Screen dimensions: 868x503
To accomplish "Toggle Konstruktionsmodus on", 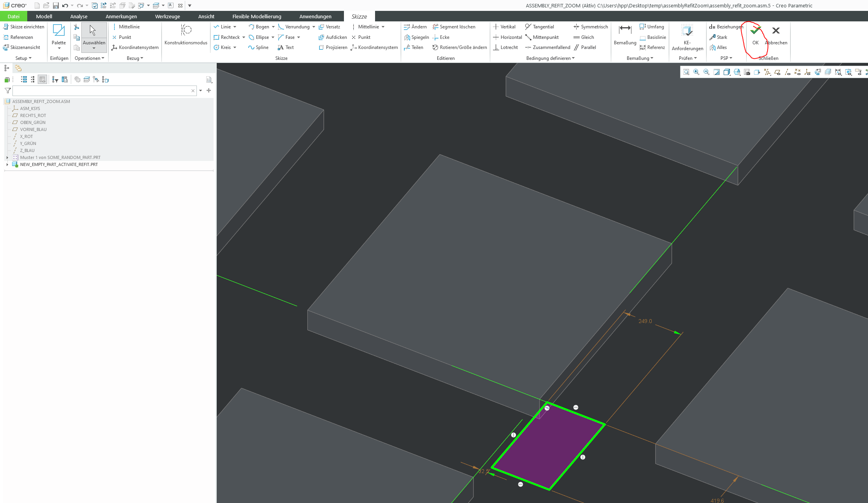I will (186, 35).
